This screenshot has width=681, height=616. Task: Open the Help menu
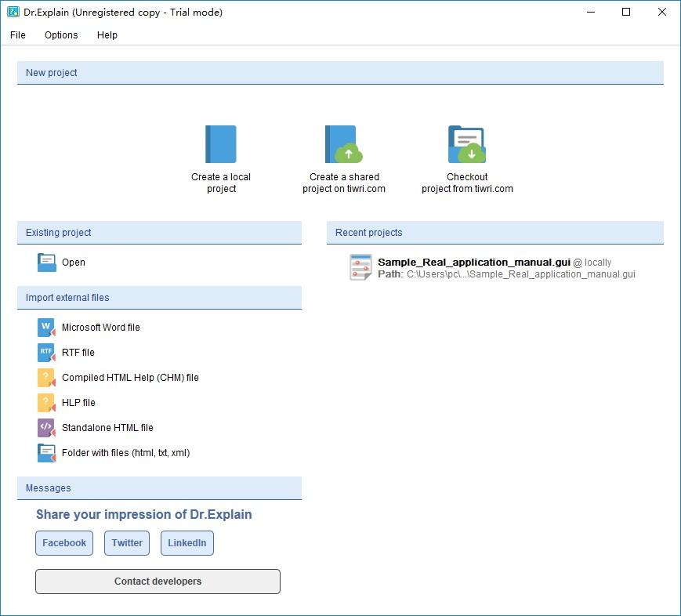pos(107,35)
